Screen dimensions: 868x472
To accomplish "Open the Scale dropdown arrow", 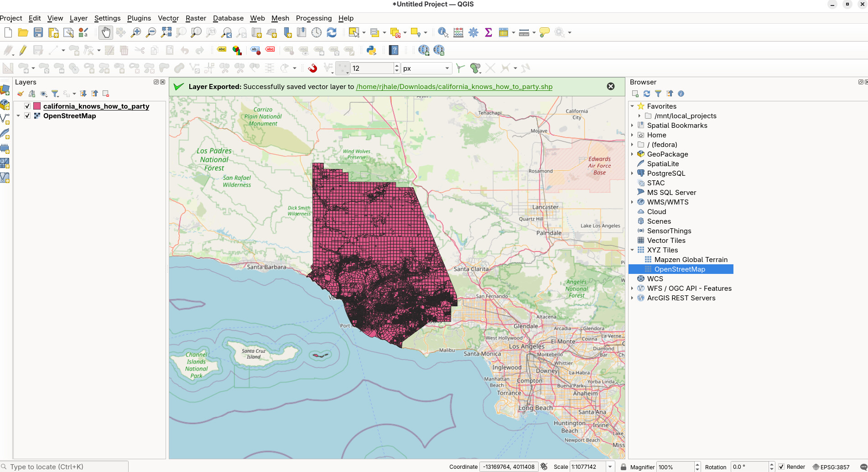I will point(610,467).
